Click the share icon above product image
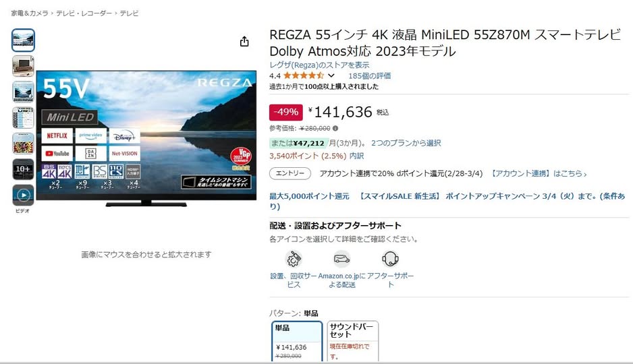 (x=244, y=42)
